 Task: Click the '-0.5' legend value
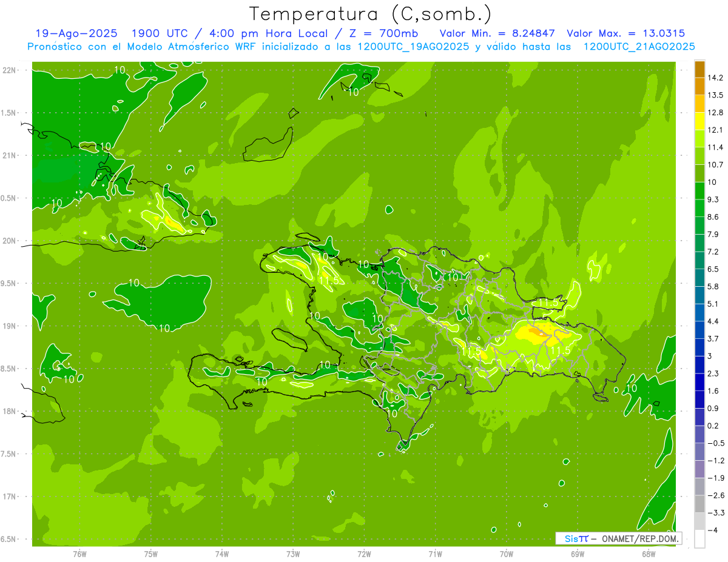(x=716, y=443)
